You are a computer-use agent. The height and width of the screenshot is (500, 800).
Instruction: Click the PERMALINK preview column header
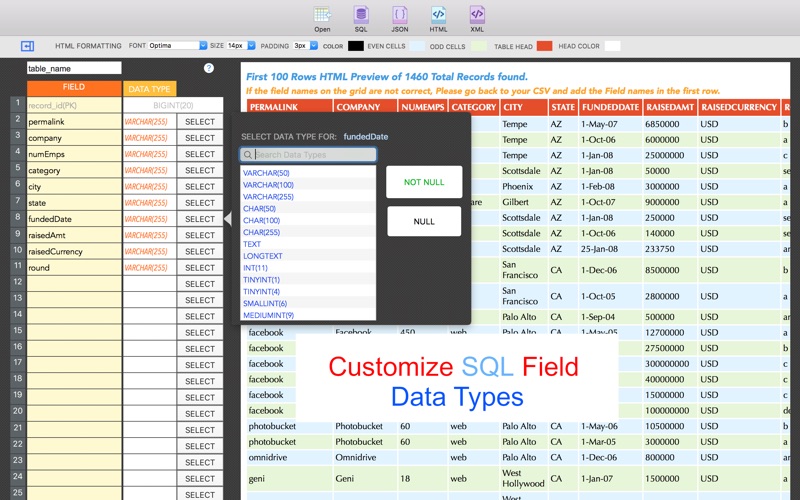pyautogui.click(x=290, y=107)
